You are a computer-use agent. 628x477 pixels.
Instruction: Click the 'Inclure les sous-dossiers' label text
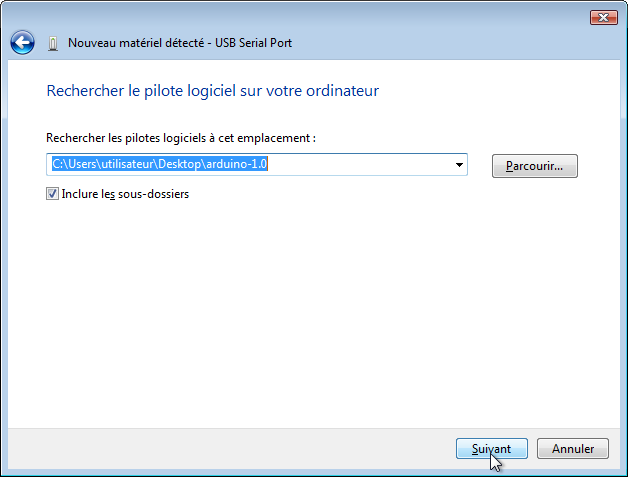click(x=125, y=194)
